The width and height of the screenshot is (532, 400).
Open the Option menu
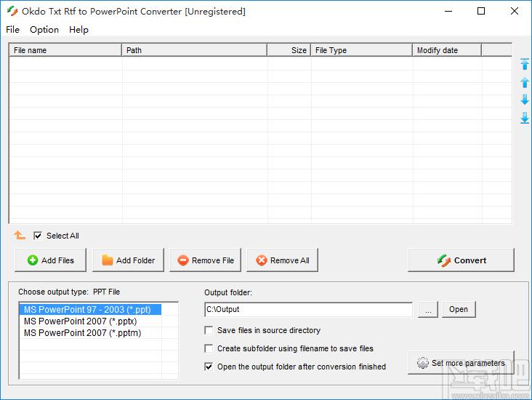point(44,30)
